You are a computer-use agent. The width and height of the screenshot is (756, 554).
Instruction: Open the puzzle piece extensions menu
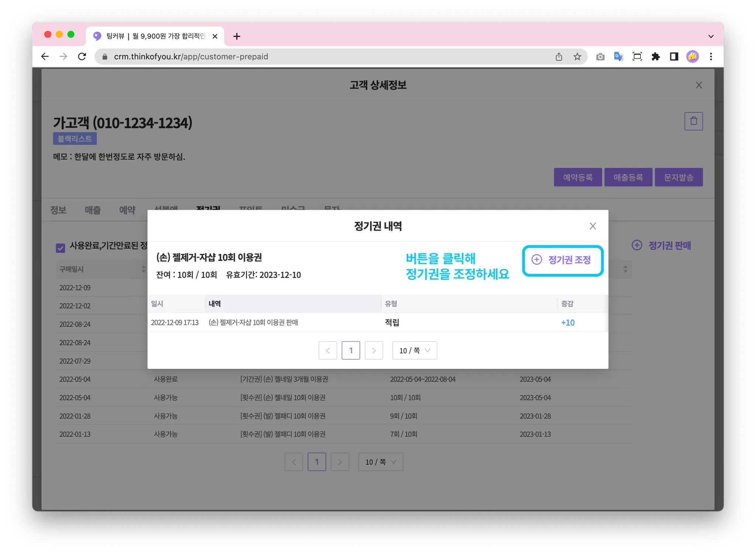[x=656, y=56]
